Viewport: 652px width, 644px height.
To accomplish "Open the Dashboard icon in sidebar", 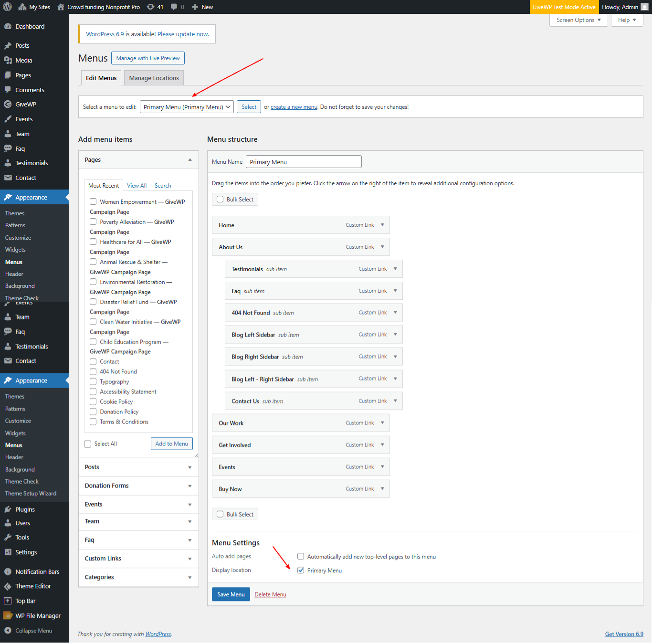I will (8, 27).
